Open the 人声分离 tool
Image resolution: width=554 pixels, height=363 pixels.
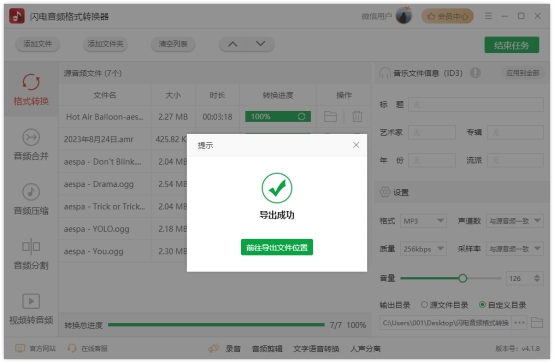pyautogui.click(x=365, y=349)
